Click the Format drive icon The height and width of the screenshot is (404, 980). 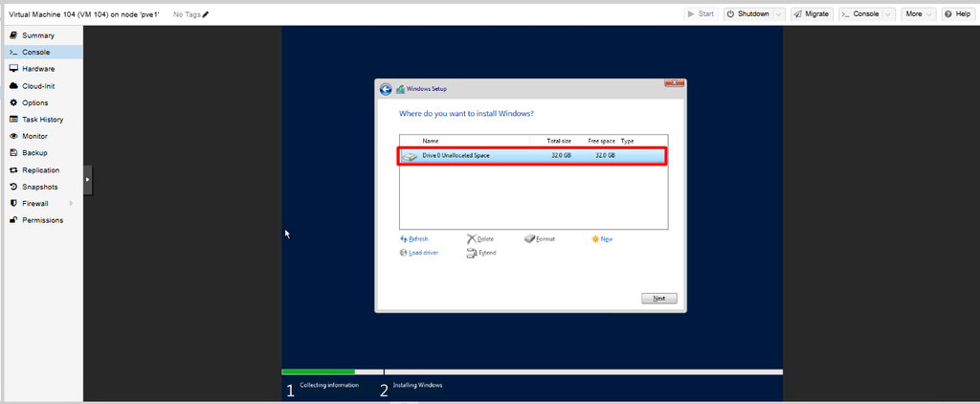point(530,239)
